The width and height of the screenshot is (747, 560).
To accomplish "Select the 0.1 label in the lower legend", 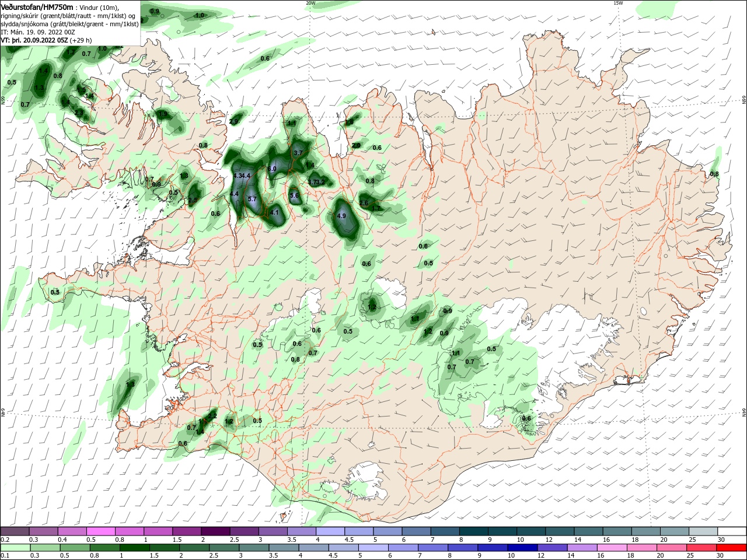I will pyautogui.click(x=5, y=556).
